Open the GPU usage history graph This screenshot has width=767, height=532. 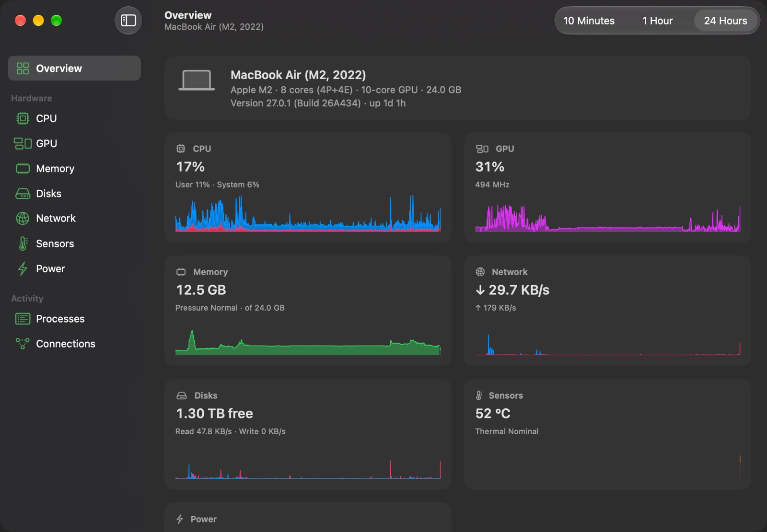tap(607, 219)
